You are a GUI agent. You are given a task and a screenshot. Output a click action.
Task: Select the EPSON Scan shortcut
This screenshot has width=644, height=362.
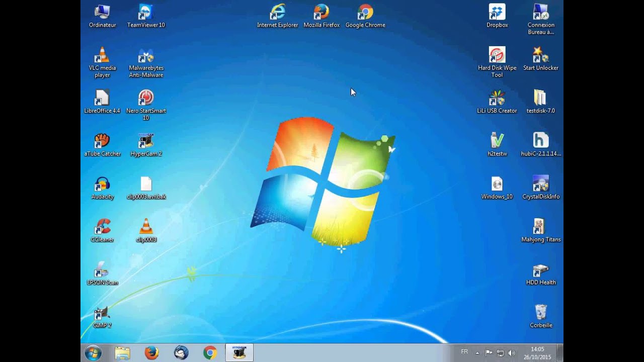click(x=102, y=274)
